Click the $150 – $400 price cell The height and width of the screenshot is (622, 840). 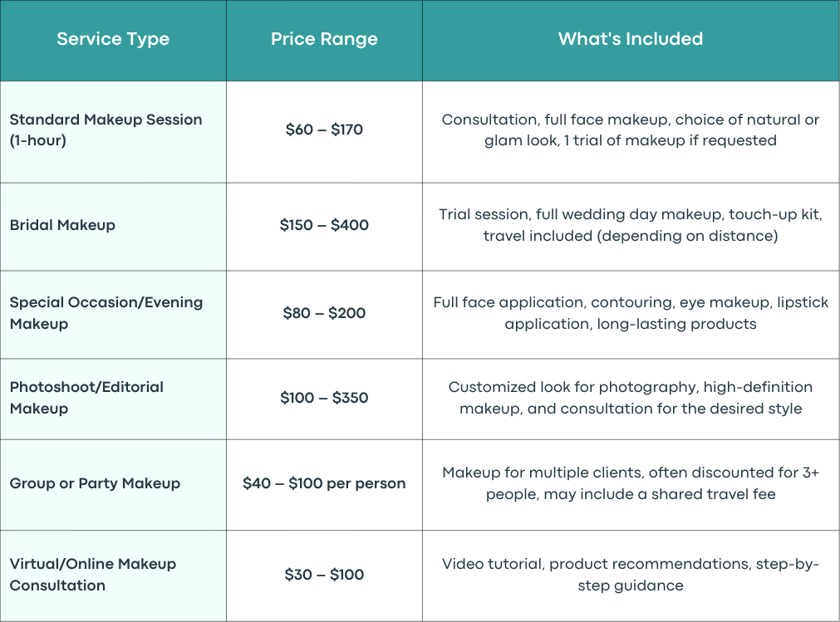[324, 227]
